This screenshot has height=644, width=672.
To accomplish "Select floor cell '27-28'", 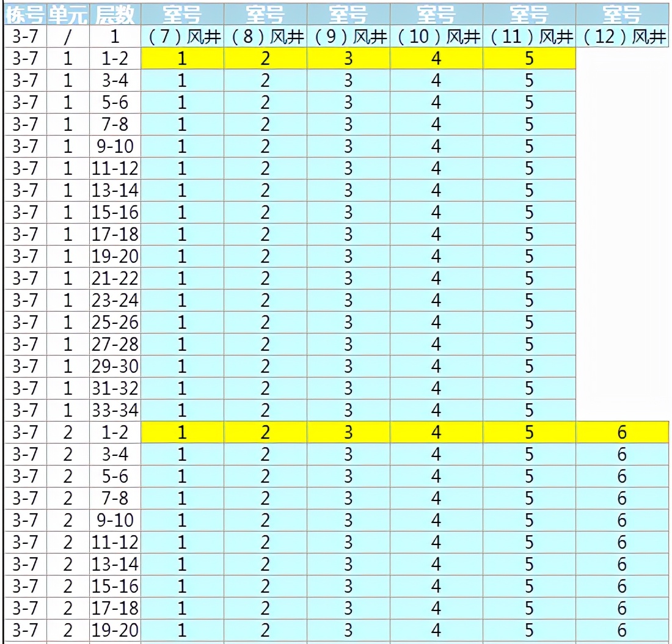I will coord(115,344).
